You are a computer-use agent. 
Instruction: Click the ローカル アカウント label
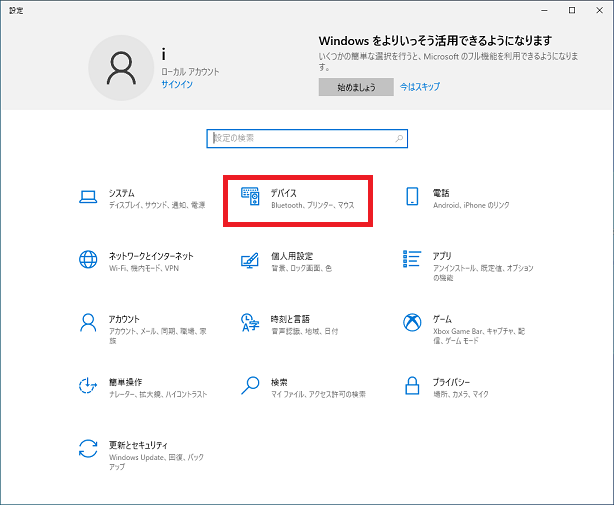pos(190,72)
